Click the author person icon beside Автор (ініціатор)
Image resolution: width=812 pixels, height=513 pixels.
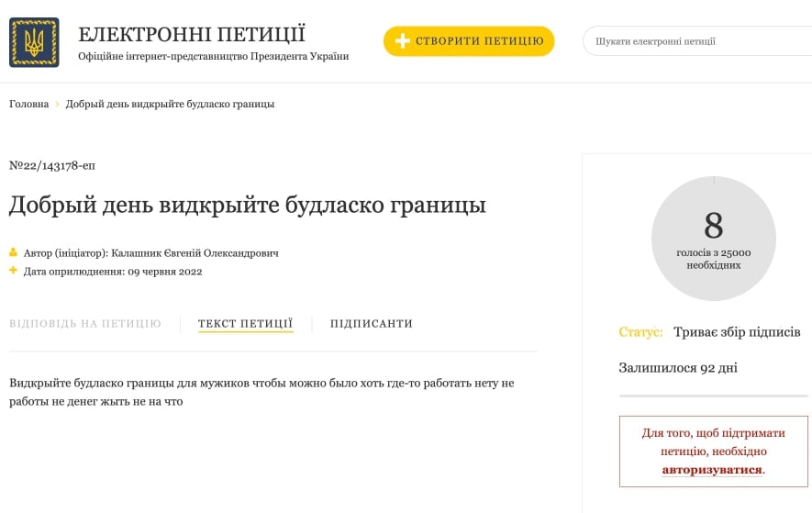14,252
